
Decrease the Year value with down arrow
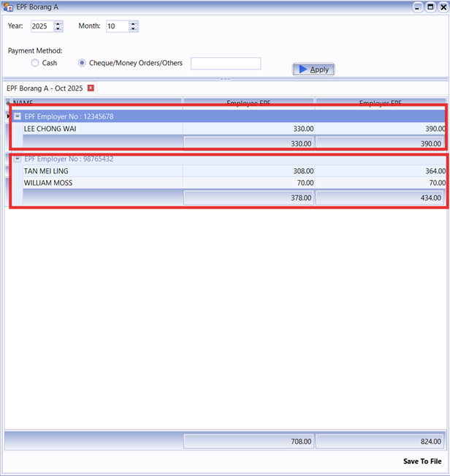58,29
